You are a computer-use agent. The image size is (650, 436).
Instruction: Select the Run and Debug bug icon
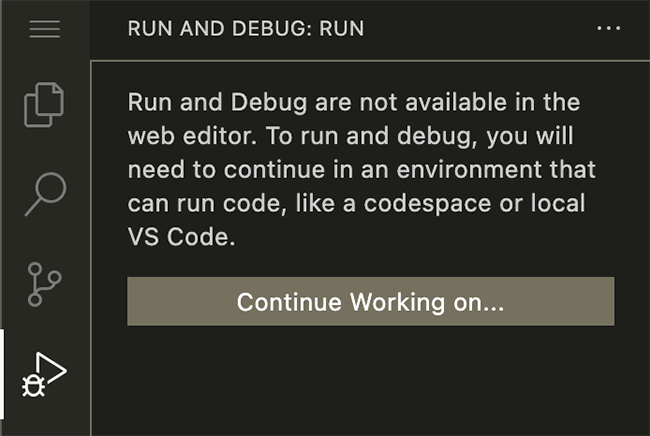click(44, 375)
